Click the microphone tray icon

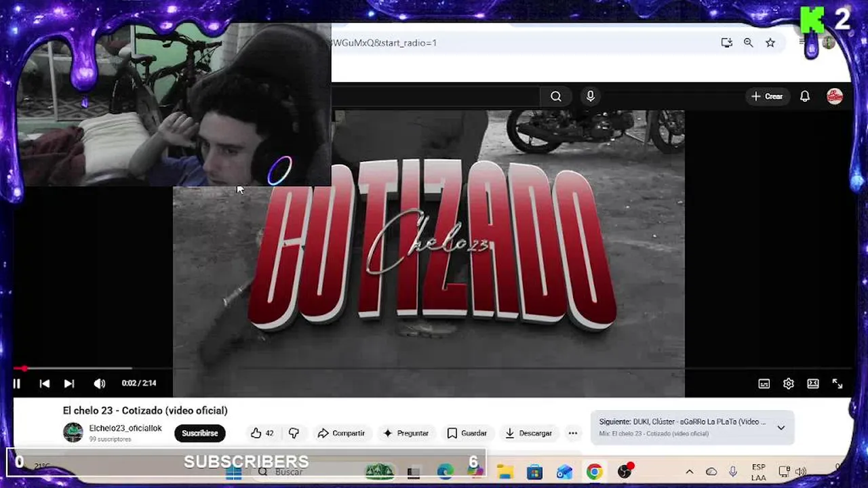point(733,472)
